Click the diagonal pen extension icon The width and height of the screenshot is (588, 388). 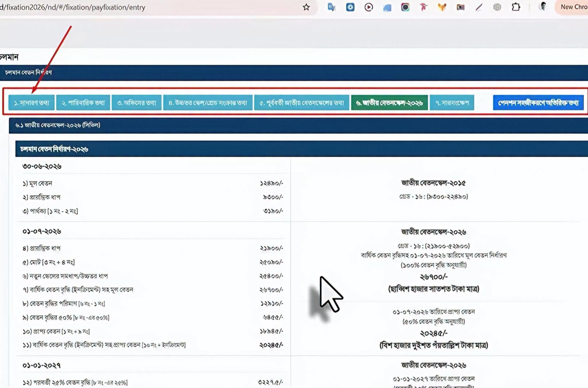pos(479,7)
